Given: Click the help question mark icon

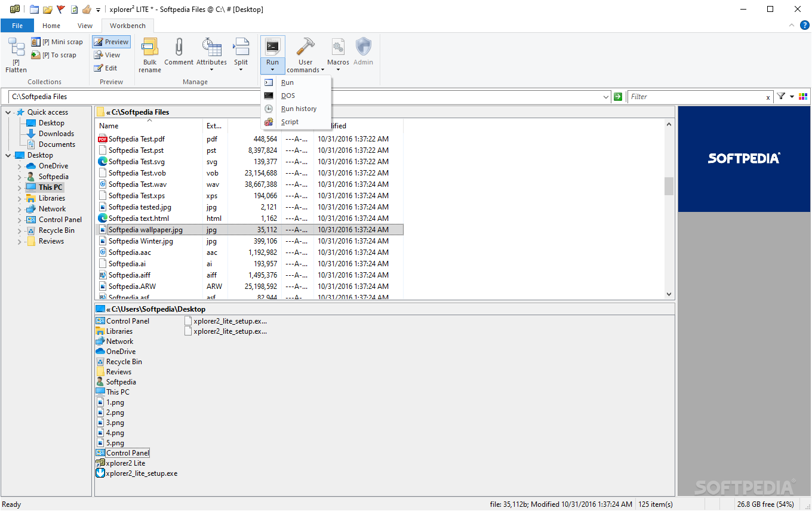Looking at the screenshot, I should point(804,25).
